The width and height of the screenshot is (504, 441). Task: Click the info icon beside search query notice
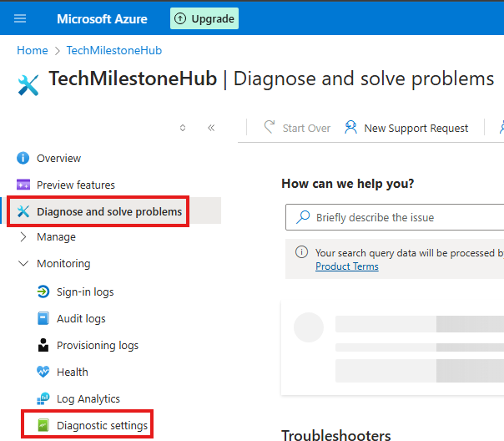(301, 252)
